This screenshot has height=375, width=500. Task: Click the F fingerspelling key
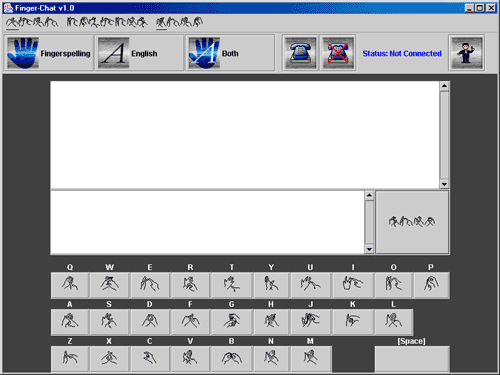190,322
